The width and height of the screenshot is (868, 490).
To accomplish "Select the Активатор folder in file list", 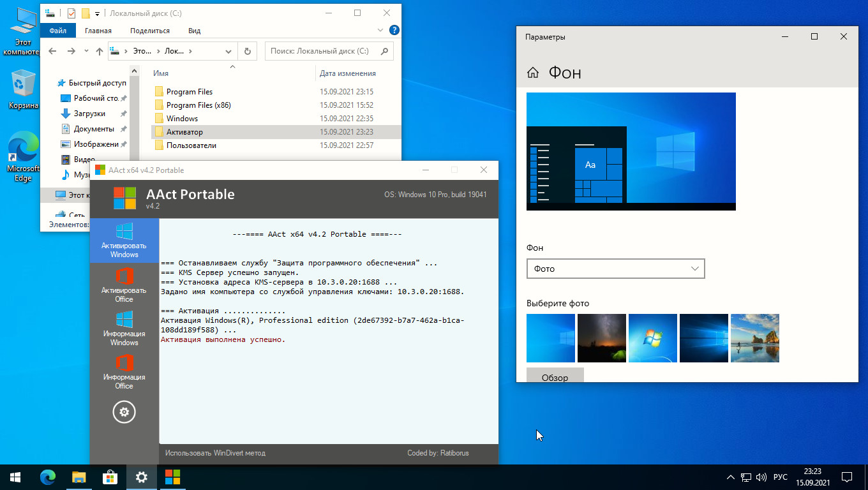I will pyautogui.click(x=184, y=132).
